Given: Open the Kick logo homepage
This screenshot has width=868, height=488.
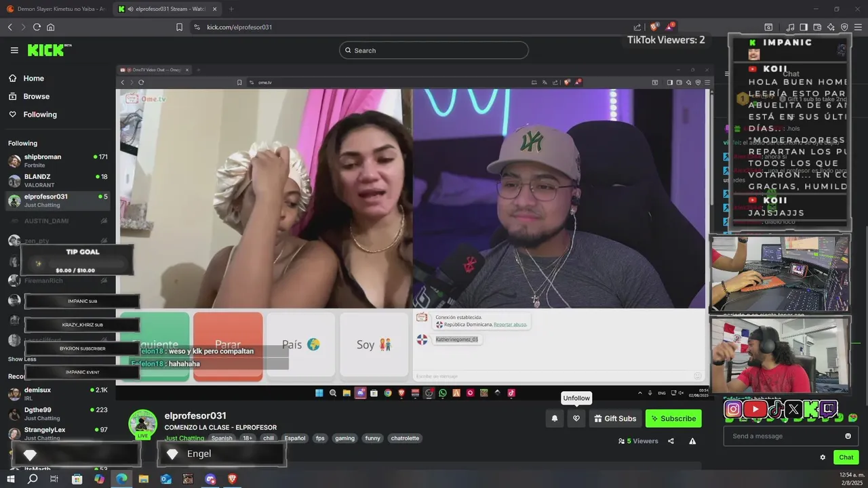Looking at the screenshot, I should pos(49,50).
